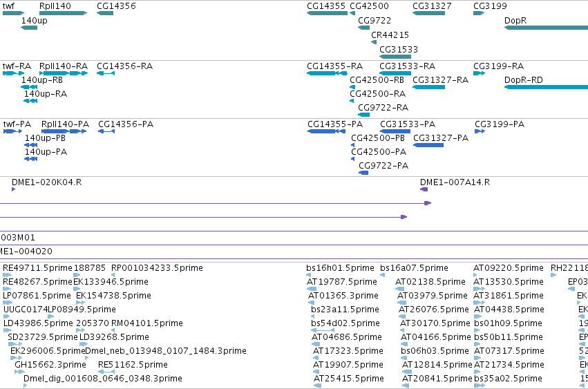588x389 pixels.
Task: Select EST RE48267.5prime
Action: pos(37,282)
